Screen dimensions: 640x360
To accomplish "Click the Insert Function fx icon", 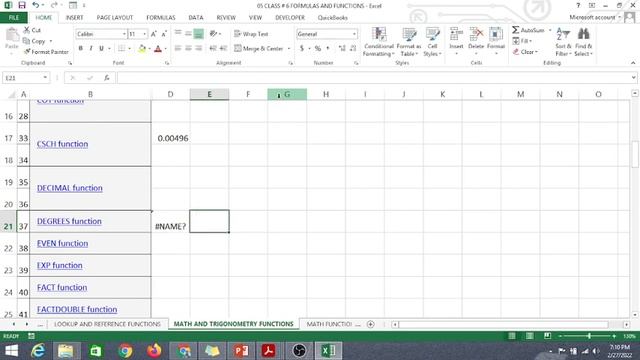I will tap(107, 78).
